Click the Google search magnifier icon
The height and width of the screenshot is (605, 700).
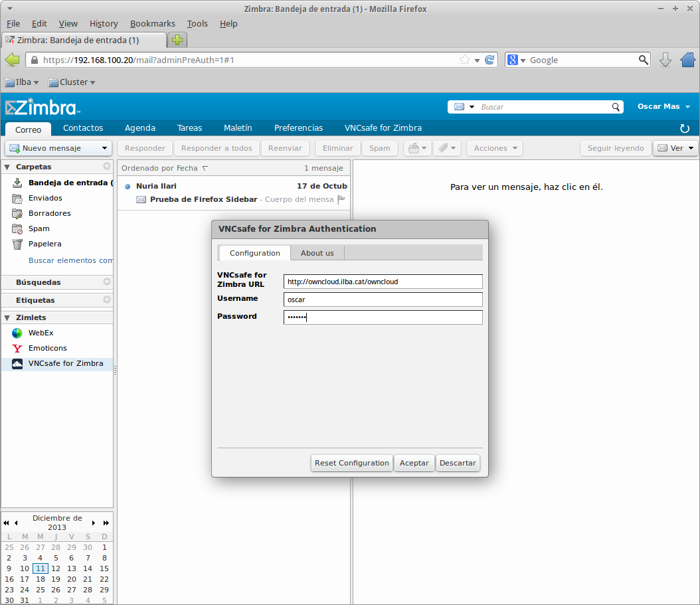[x=644, y=60]
